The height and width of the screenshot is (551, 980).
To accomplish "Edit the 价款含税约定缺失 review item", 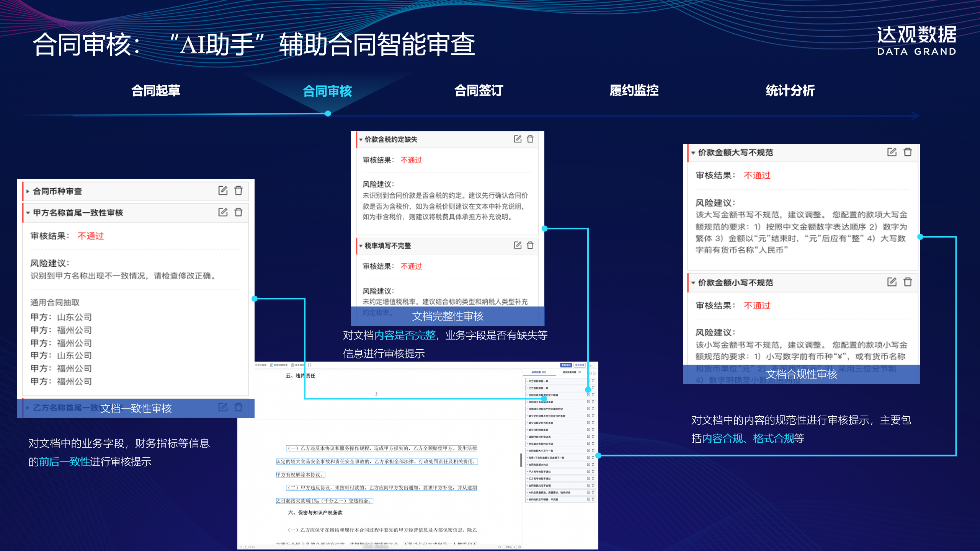I will tap(518, 139).
